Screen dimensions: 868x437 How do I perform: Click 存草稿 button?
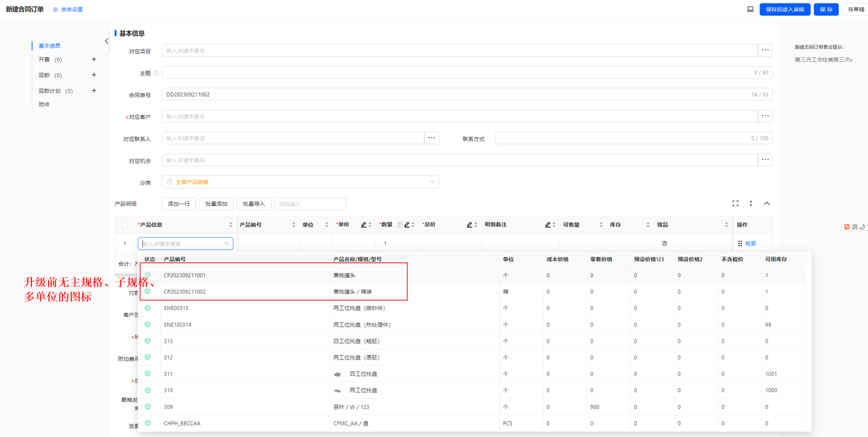(x=856, y=9)
